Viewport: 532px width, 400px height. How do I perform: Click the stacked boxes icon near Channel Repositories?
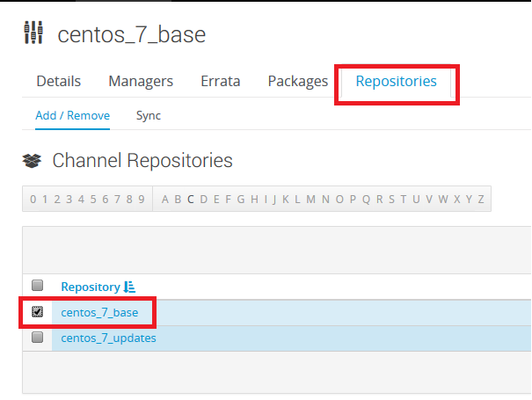(x=32, y=161)
